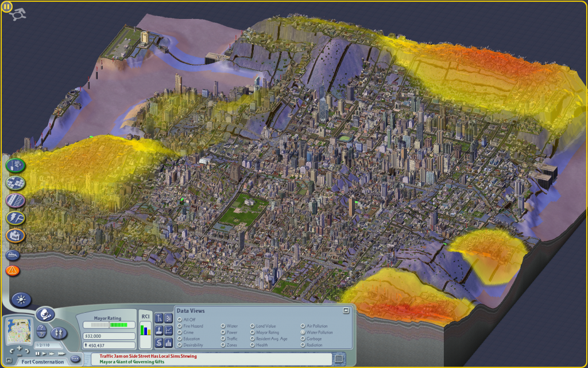Click the city minimap thumbnail
Image resolution: width=588 pixels, height=368 pixels.
click(18, 329)
